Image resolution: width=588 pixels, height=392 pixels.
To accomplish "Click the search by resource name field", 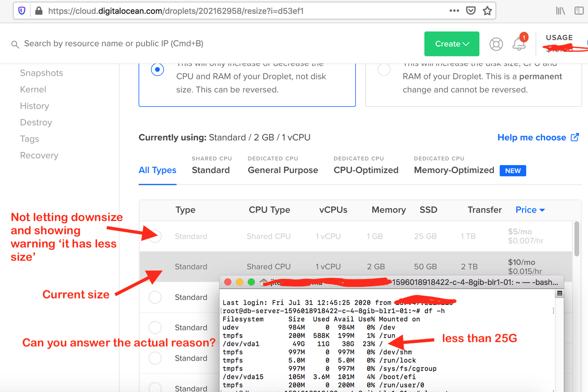I will pyautogui.click(x=114, y=44).
